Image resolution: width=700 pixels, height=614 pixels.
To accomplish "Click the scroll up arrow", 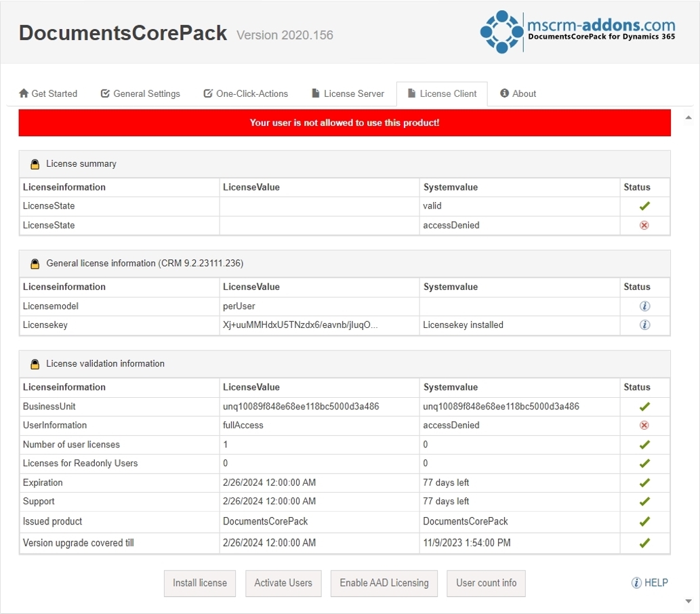I will click(x=688, y=117).
